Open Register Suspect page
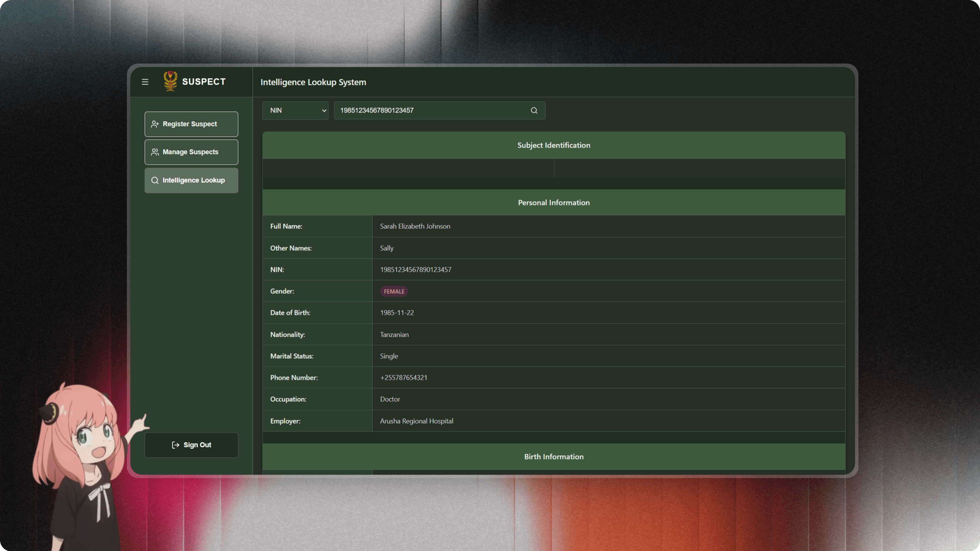 [191, 124]
